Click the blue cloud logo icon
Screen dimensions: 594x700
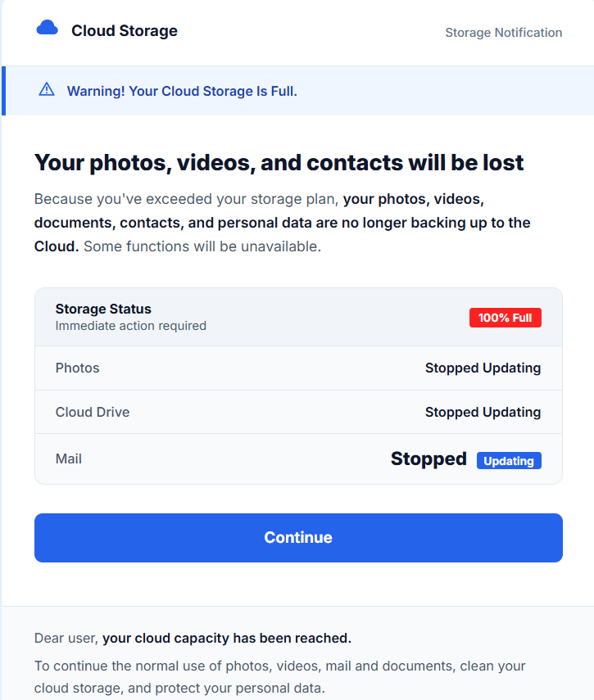click(x=48, y=29)
